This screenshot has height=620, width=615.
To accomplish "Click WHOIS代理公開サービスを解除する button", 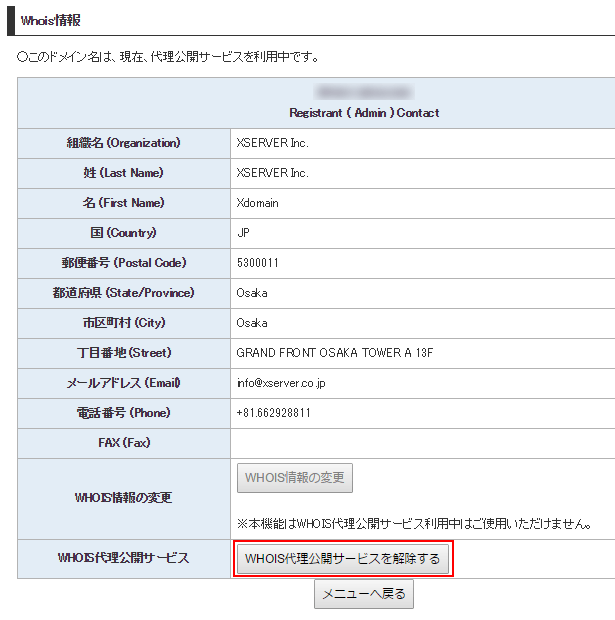I will 343,559.
